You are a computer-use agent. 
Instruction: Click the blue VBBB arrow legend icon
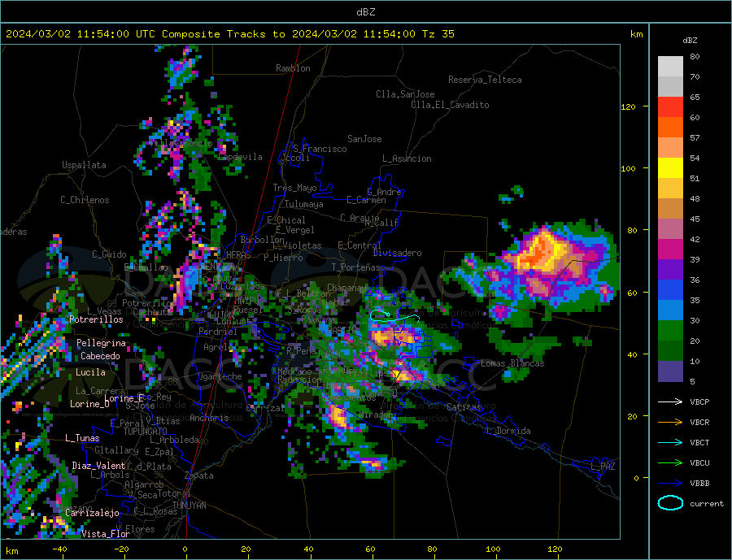coord(670,484)
